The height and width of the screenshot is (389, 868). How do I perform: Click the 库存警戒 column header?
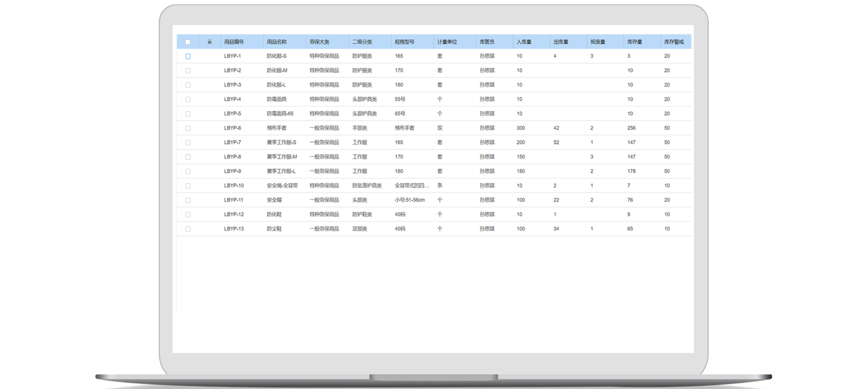pos(674,42)
